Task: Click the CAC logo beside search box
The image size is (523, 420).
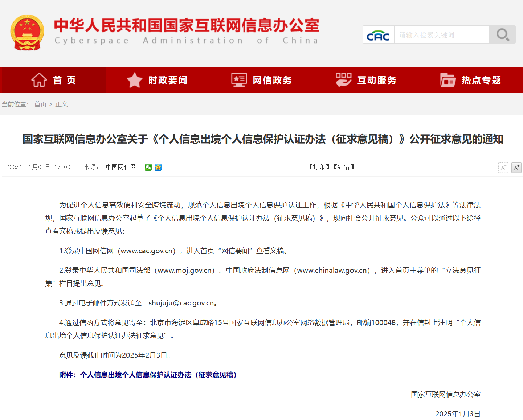Action: (x=378, y=35)
